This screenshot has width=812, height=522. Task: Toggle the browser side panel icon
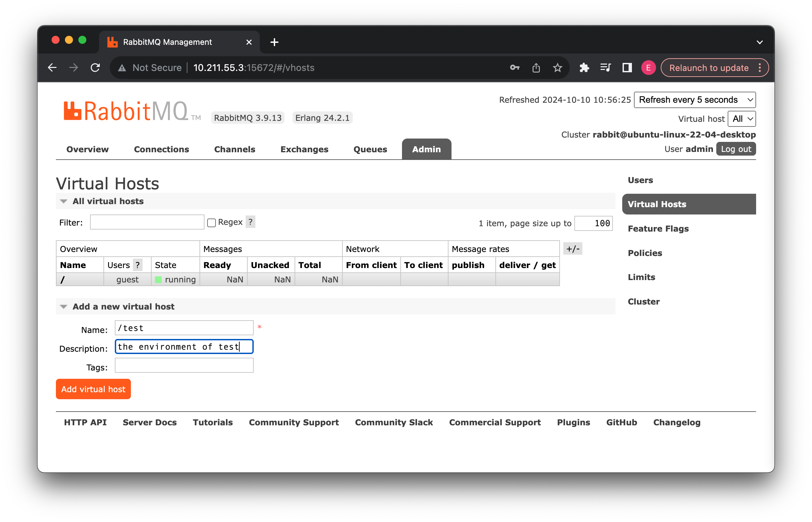(x=627, y=68)
